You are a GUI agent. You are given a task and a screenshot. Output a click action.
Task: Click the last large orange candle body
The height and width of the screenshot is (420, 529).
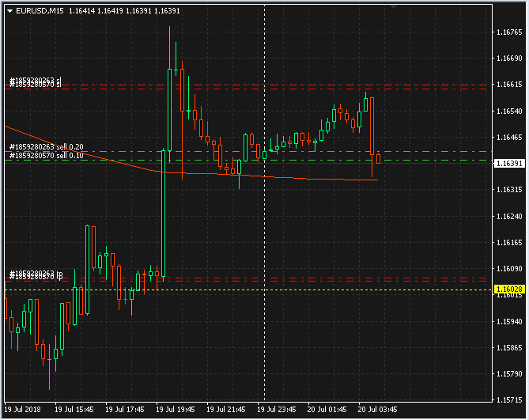click(x=372, y=125)
